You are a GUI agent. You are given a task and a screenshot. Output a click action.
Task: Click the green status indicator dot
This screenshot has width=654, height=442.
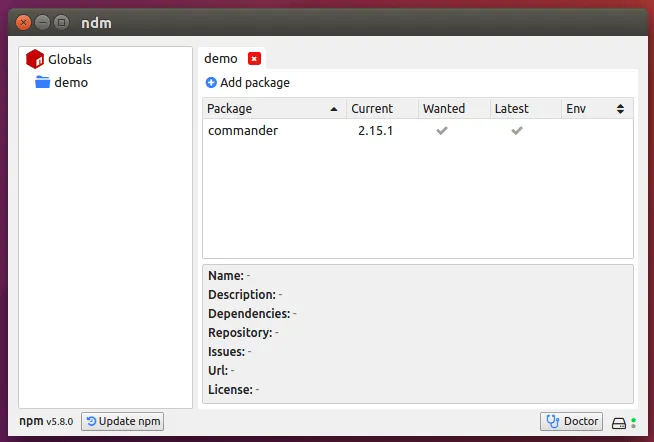[634, 422]
